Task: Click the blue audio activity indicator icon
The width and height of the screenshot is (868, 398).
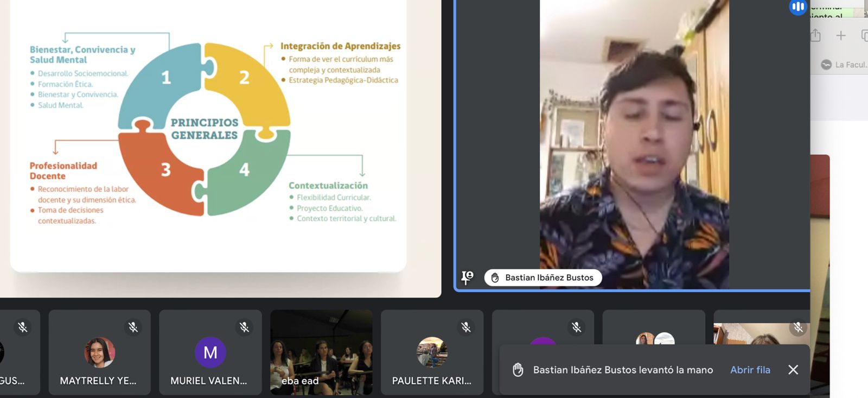Action: point(797,7)
